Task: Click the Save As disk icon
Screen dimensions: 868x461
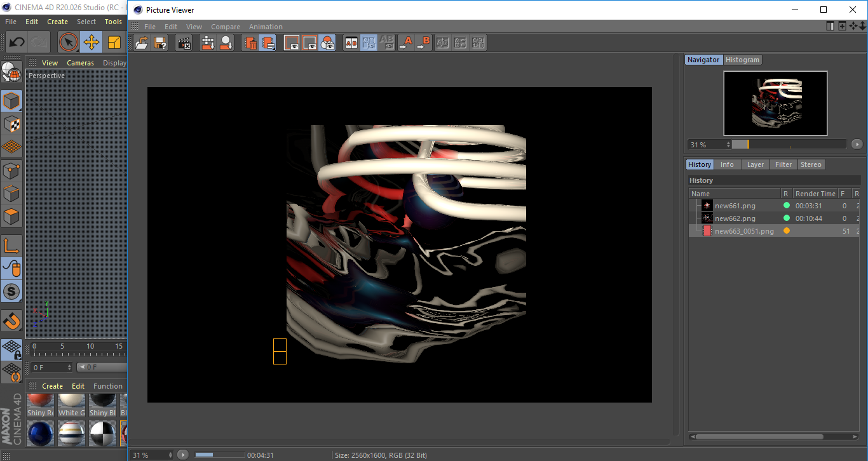Action: [x=160, y=43]
